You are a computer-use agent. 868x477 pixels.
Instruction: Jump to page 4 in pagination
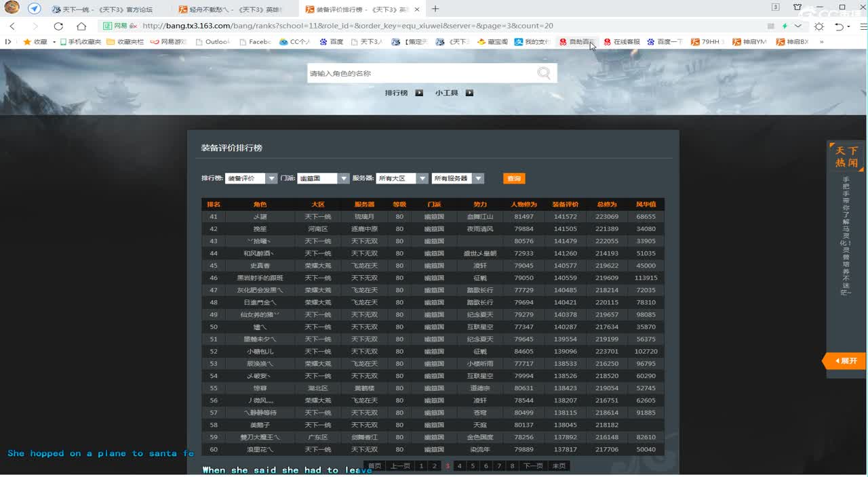click(460, 465)
